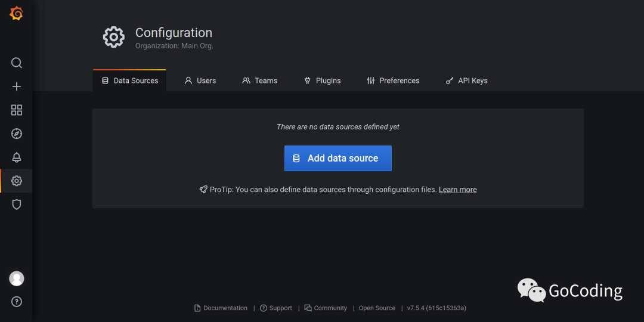Open the Explore compass icon
The height and width of the screenshot is (322, 644).
[17, 134]
